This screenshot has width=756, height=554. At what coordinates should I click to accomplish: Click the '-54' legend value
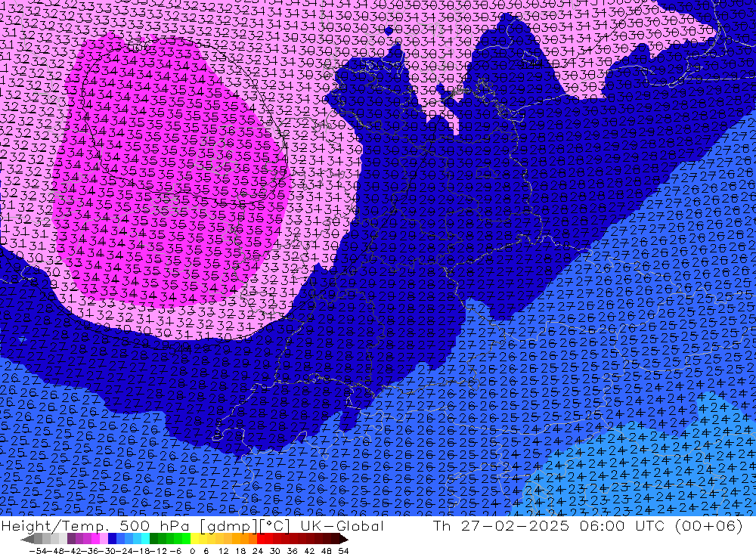pyautogui.click(x=39, y=551)
